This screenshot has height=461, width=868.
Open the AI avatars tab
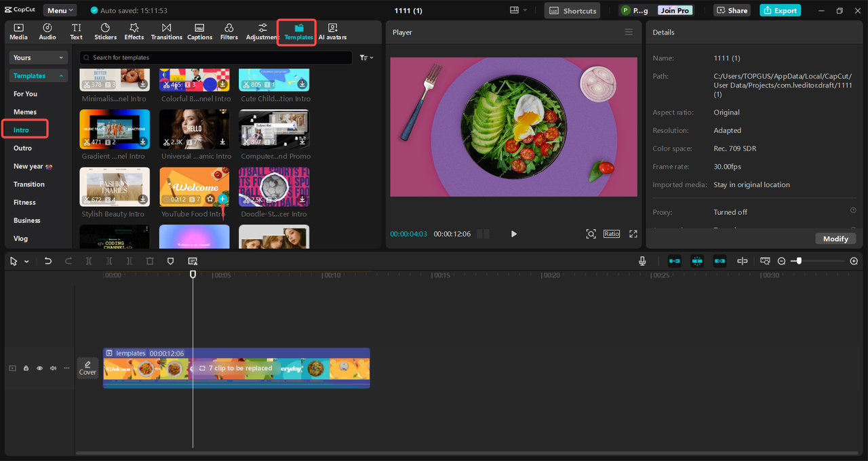click(332, 32)
